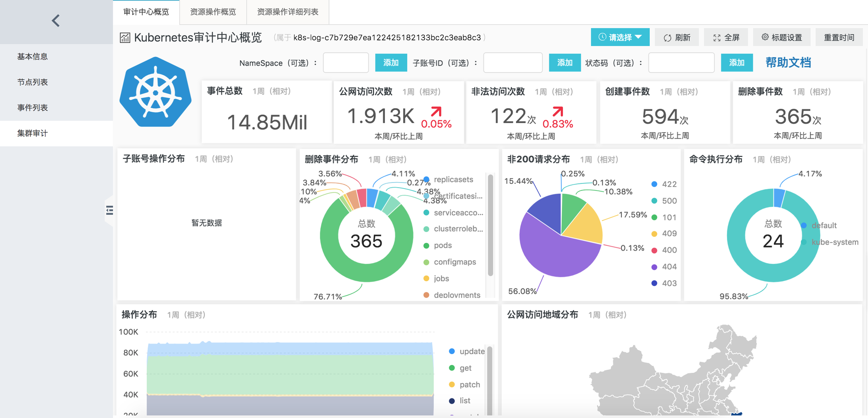This screenshot has height=418, width=868.
Task: Toggle kube-system namespace legend entry
Action: pyautogui.click(x=829, y=242)
